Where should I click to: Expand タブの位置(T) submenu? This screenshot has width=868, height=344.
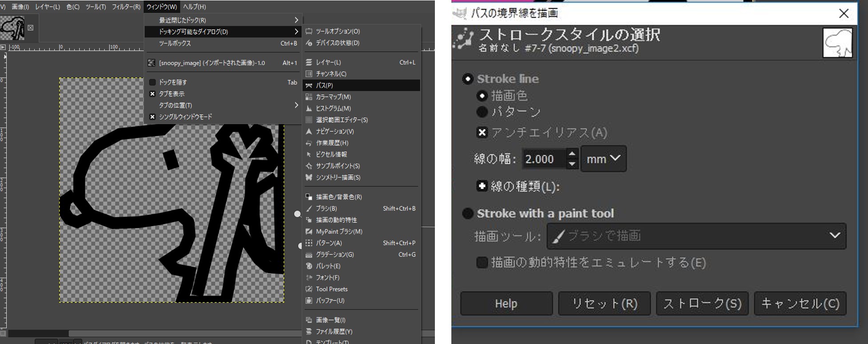[224, 105]
